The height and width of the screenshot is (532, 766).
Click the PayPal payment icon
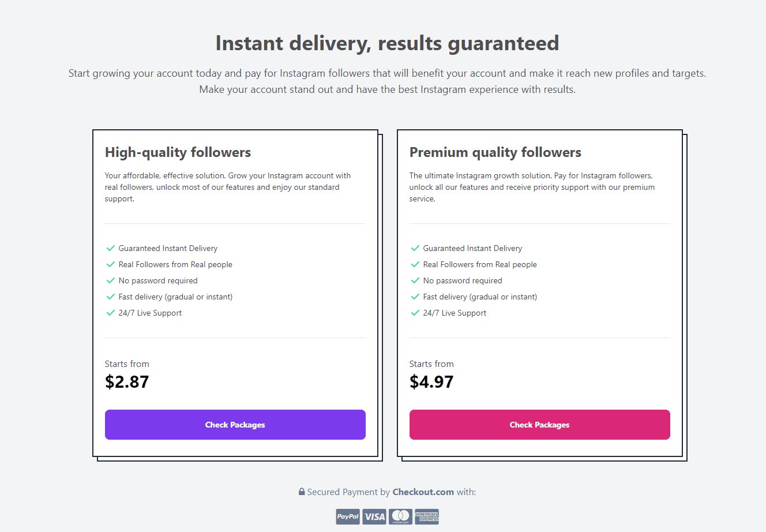(x=348, y=516)
